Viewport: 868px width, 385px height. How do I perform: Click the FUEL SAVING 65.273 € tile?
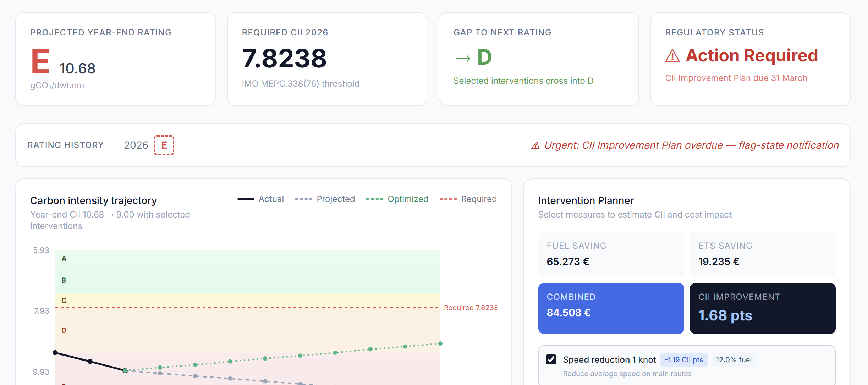611,254
